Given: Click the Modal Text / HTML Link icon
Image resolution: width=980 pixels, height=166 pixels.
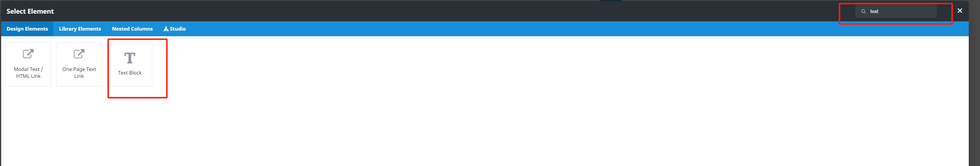Looking at the screenshot, I should point(28,54).
